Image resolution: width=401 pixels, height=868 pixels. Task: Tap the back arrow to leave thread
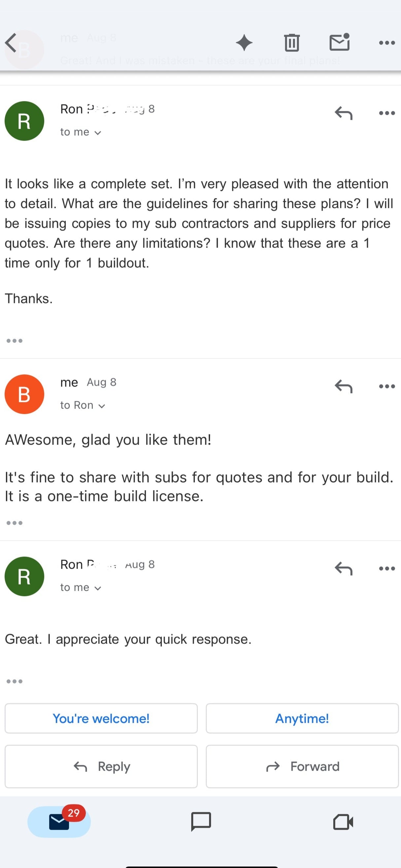pyautogui.click(x=11, y=43)
